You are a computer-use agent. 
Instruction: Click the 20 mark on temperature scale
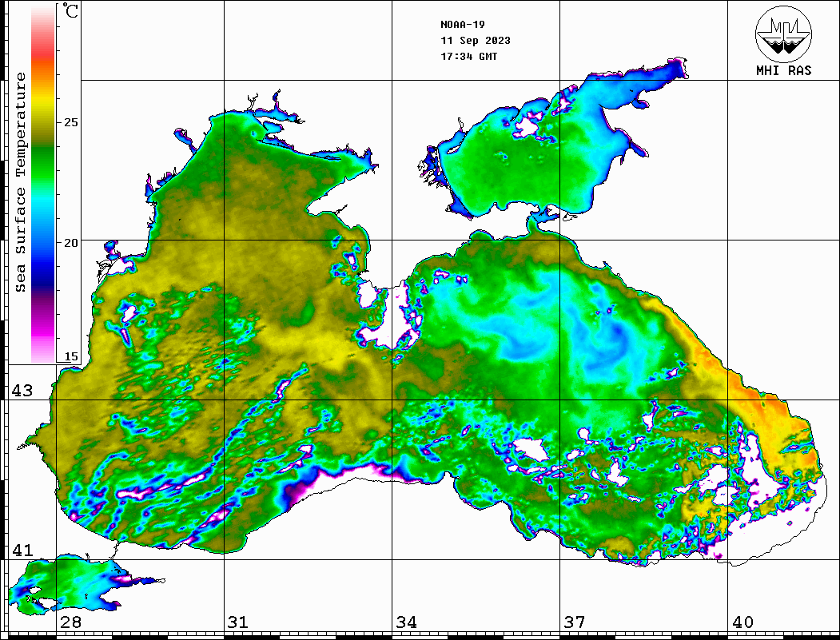tap(70, 243)
